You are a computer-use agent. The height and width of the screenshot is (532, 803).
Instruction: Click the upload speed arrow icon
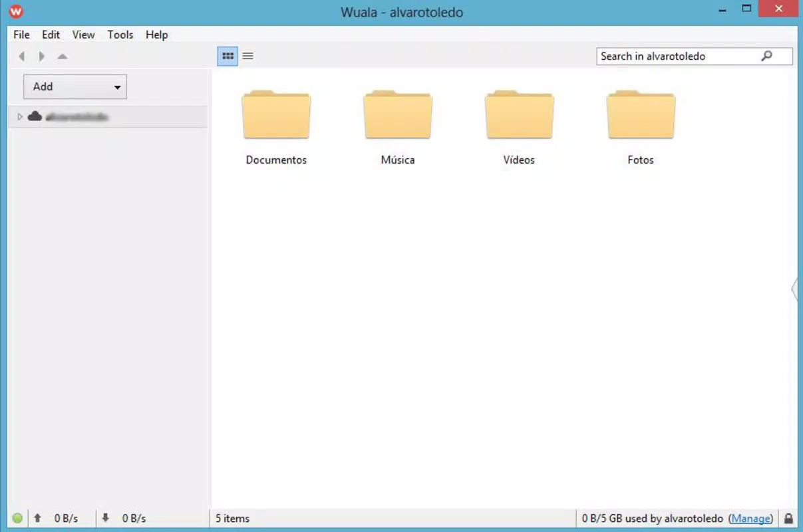37,517
